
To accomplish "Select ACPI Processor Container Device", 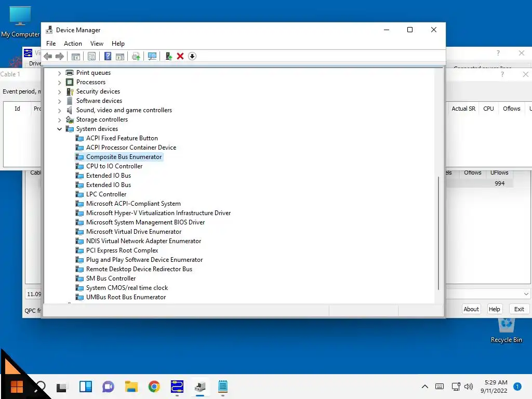I will click(131, 148).
